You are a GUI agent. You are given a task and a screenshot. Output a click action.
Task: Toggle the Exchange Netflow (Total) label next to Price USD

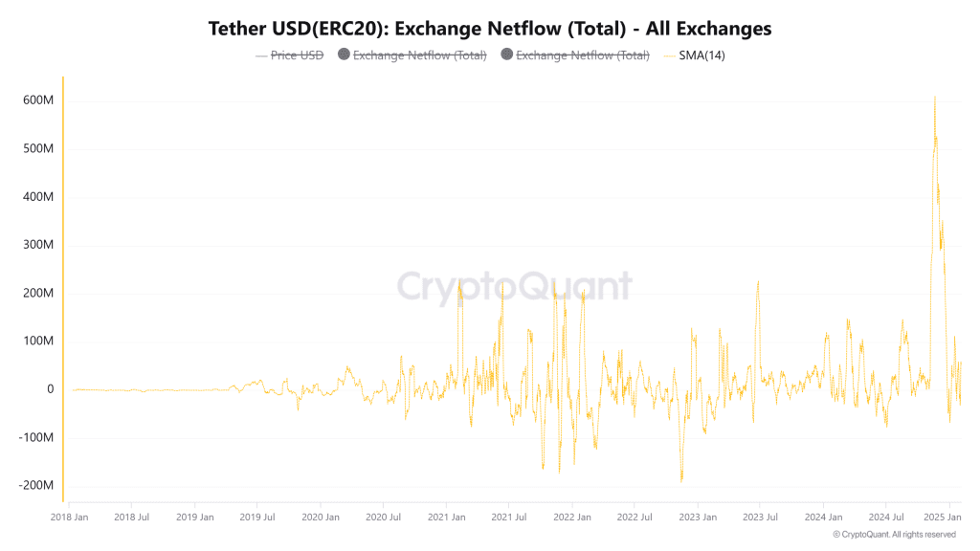pos(420,55)
